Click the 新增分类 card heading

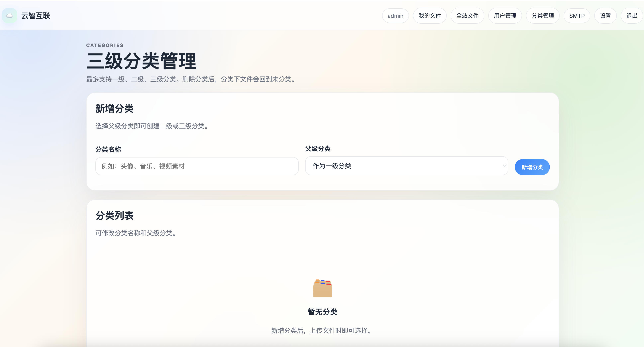(114, 109)
